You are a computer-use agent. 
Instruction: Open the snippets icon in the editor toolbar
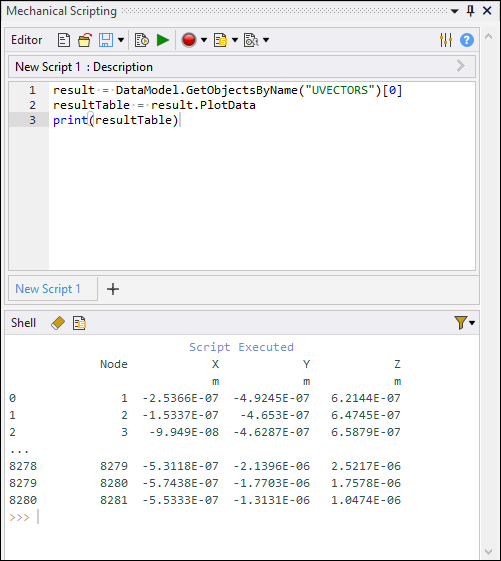[220, 40]
